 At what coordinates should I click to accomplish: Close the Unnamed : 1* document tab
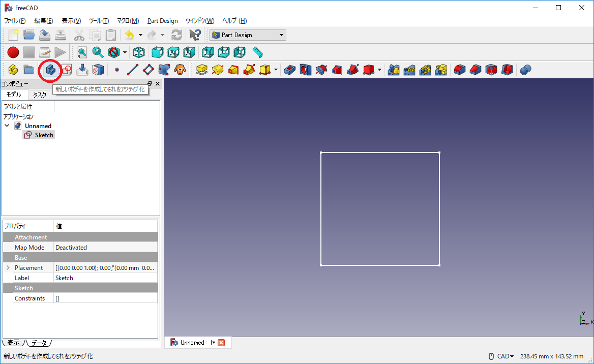pos(221,343)
